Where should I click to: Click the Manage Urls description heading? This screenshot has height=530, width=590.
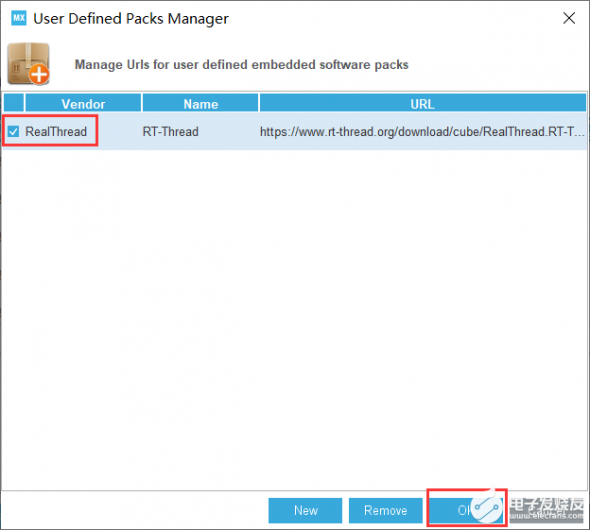coord(242,65)
